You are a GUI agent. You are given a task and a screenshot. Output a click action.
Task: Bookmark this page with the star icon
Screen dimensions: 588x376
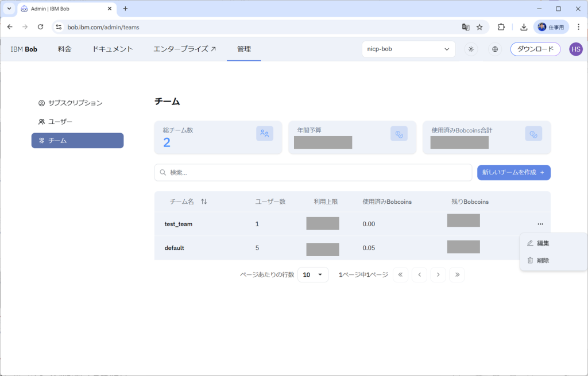coord(479,27)
